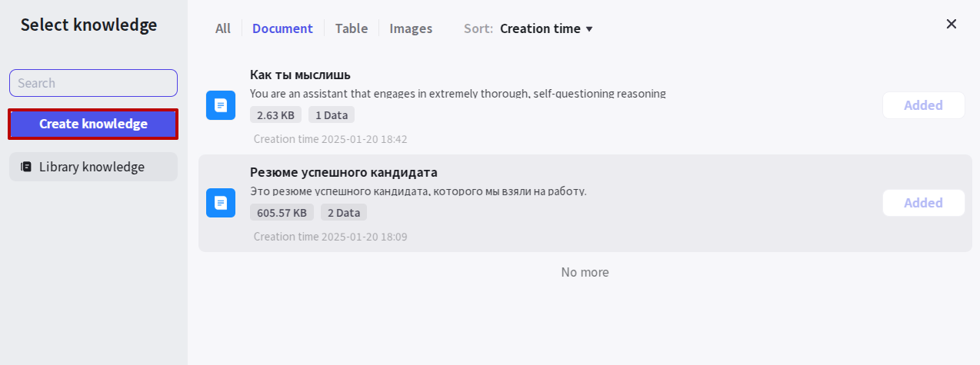Click the 2 Data tag

click(344, 213)
